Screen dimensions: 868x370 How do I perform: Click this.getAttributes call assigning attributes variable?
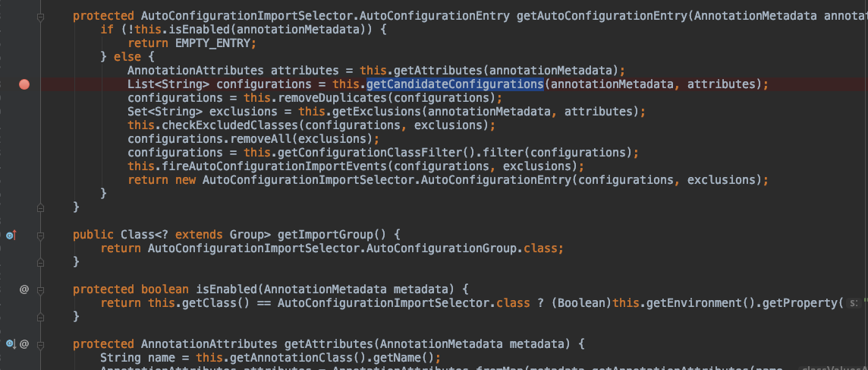(420, 71)
